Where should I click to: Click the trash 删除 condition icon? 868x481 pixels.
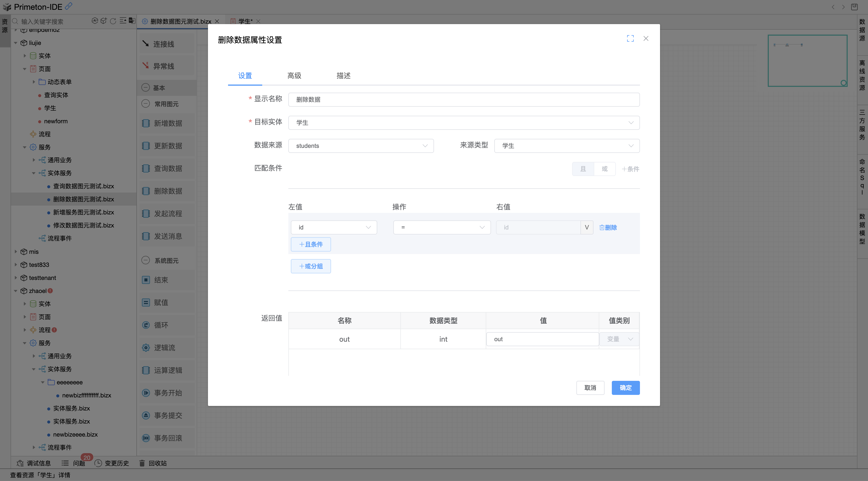(x=602, y=227)
